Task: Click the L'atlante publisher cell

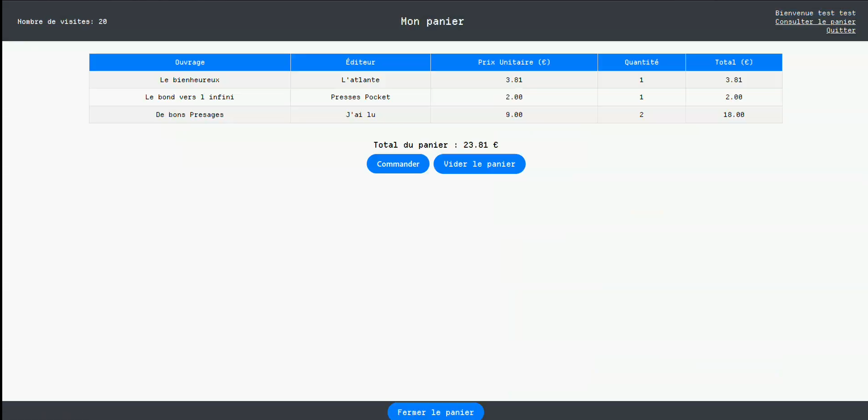Action: 360,80
